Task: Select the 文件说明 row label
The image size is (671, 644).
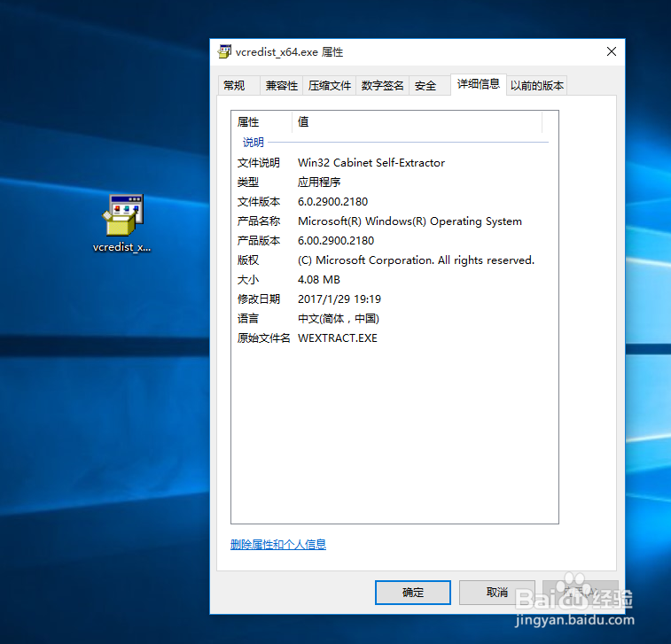Action: click(x=259, y=162)
